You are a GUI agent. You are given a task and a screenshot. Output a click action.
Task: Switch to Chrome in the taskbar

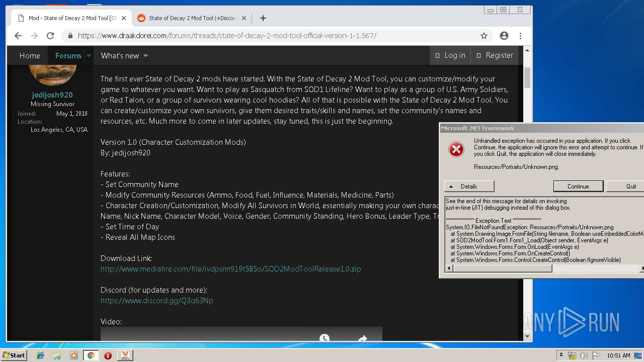[91, 355]
